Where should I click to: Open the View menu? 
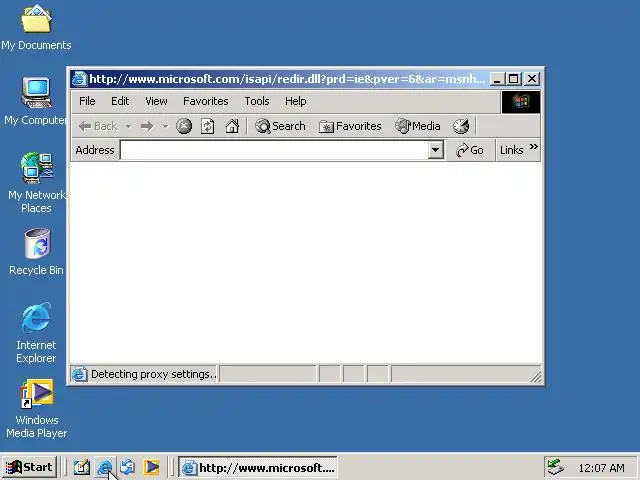coord(156,101)
